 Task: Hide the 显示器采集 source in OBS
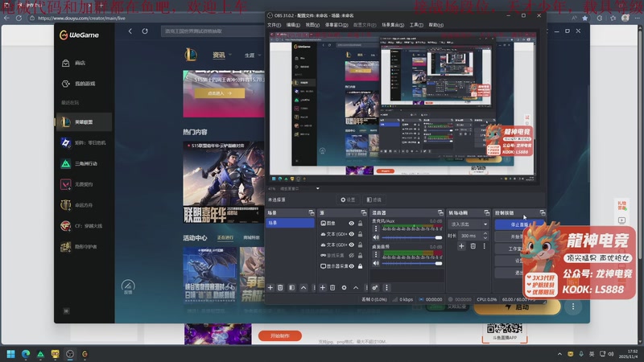[352, 266]
